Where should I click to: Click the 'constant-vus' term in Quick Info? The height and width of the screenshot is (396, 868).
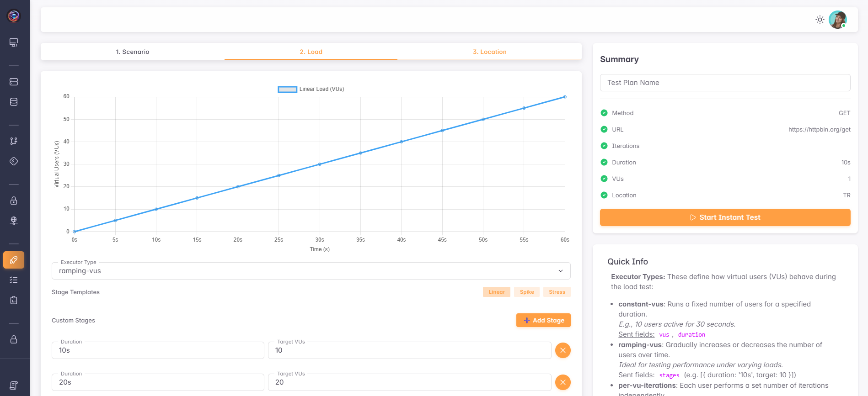(641, 304)
